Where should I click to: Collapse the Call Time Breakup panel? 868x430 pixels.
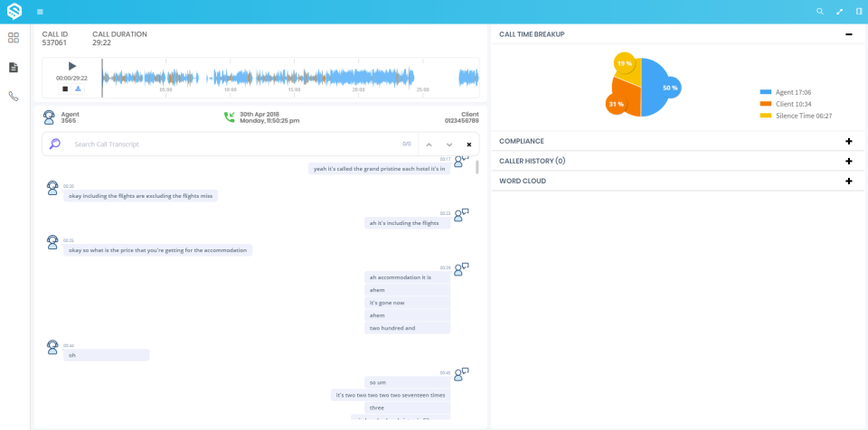click(x=849, y=34)
